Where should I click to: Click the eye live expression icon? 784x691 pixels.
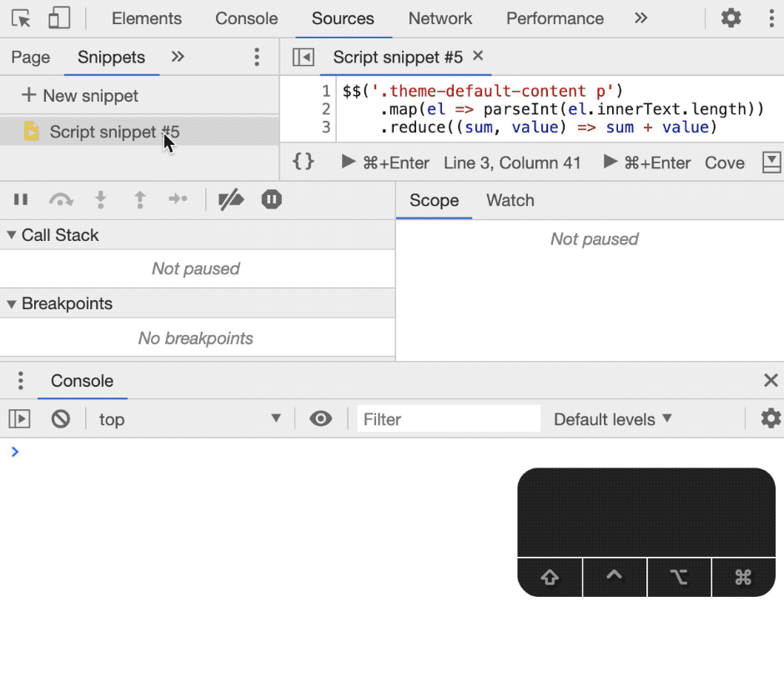[x=320, y=418]
